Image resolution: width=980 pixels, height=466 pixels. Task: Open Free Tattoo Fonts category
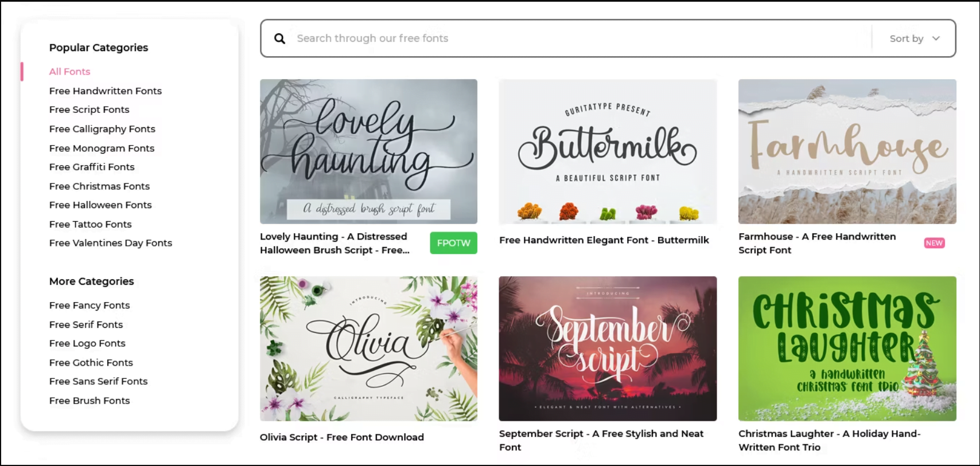(90, 224)
